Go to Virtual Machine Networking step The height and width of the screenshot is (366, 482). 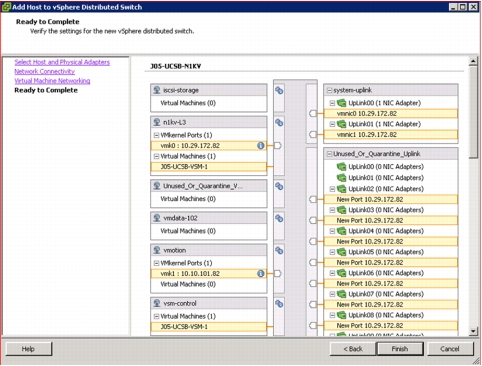coord(52,81)
